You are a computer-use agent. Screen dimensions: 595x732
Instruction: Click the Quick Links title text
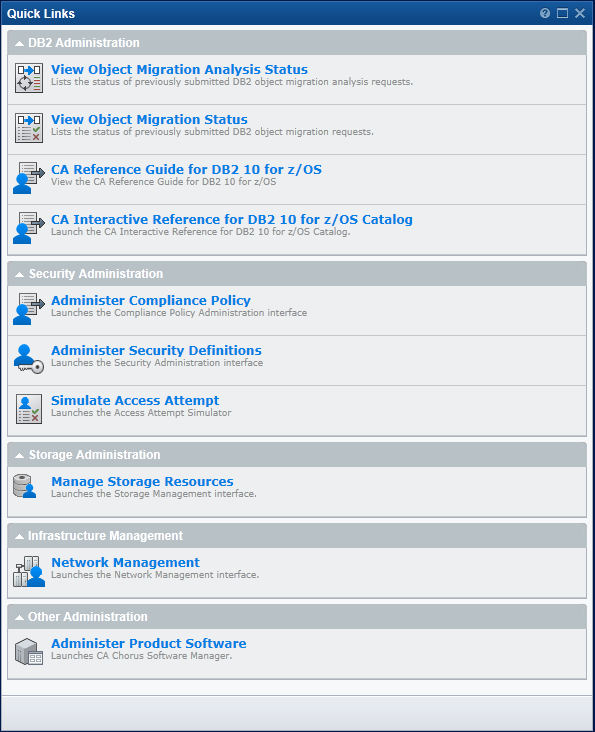[x=41, y=14]
